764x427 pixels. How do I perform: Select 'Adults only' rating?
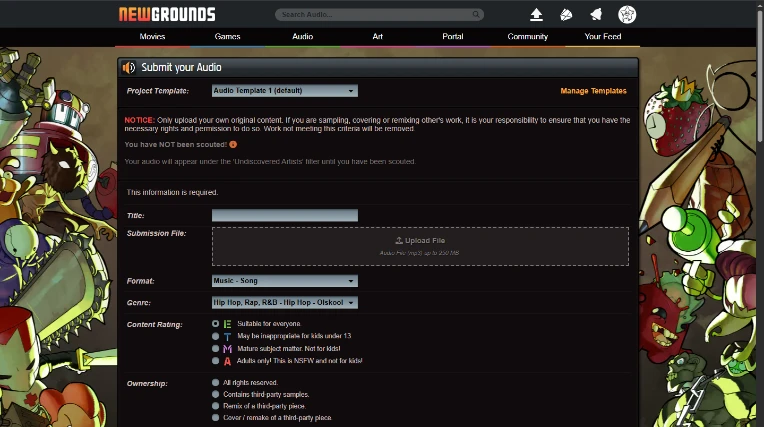click(215, 361)
